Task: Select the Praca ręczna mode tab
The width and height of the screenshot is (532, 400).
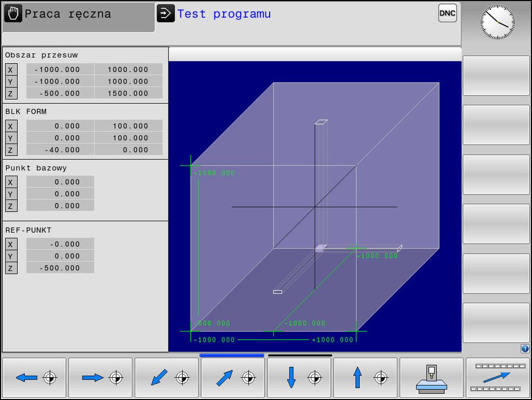Action: (79, 17)
